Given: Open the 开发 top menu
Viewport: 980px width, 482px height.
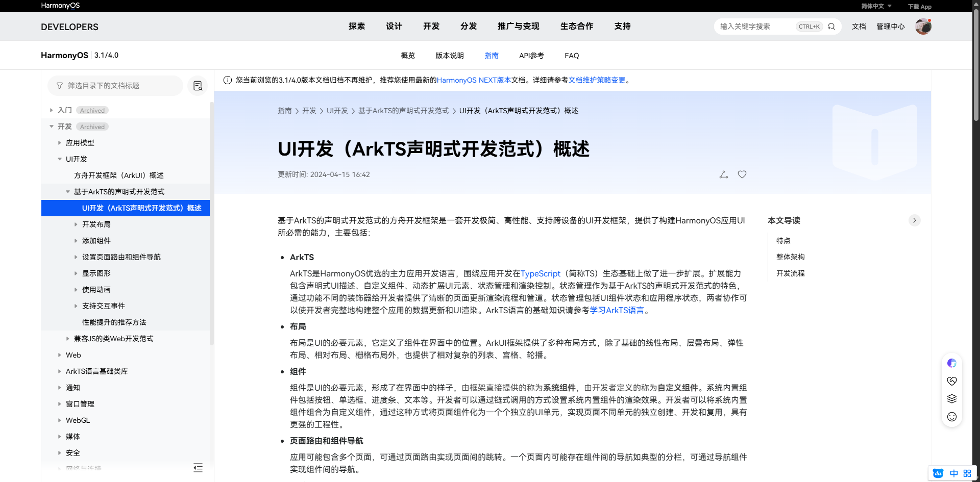Looking at the screenshot, I should tap(431, 26).
